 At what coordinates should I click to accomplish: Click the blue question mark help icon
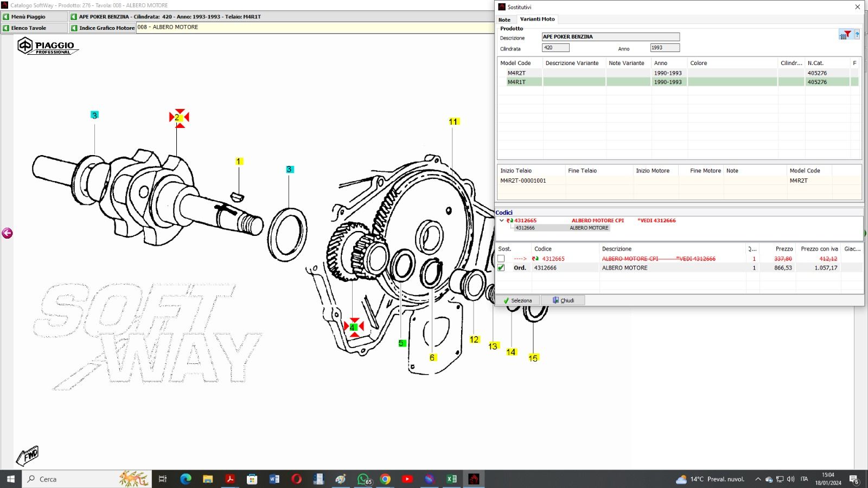[x=857, y=35]
